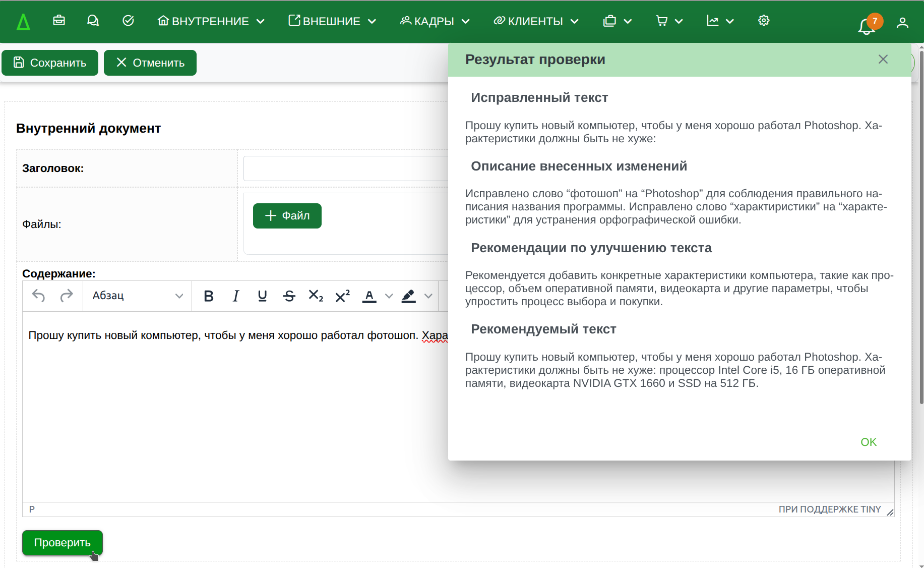The height and width of the screenshot is (568, 924).
Task: Open the КАДРЫ menu
Action: click(x=435, y=21)
